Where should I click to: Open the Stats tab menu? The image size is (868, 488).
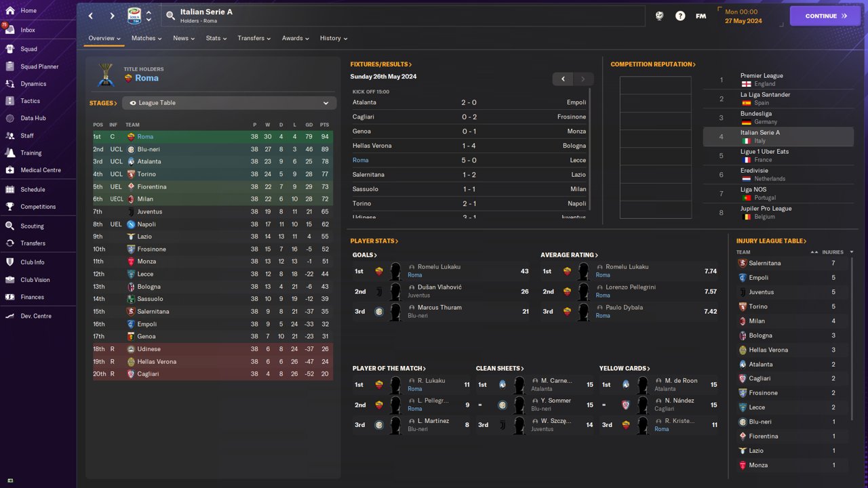[x=216, y=38]
